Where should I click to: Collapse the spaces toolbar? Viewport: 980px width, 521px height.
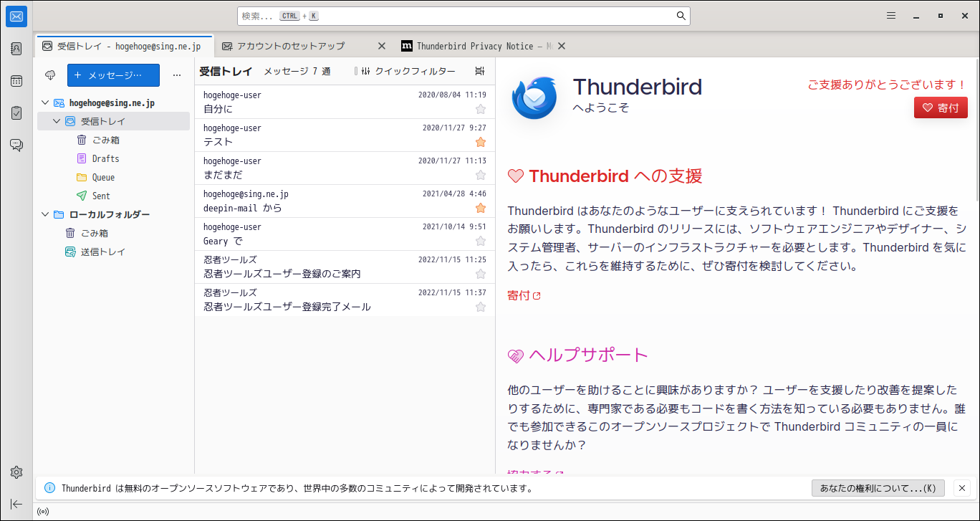pyautogui.click(x=16, y=504)
